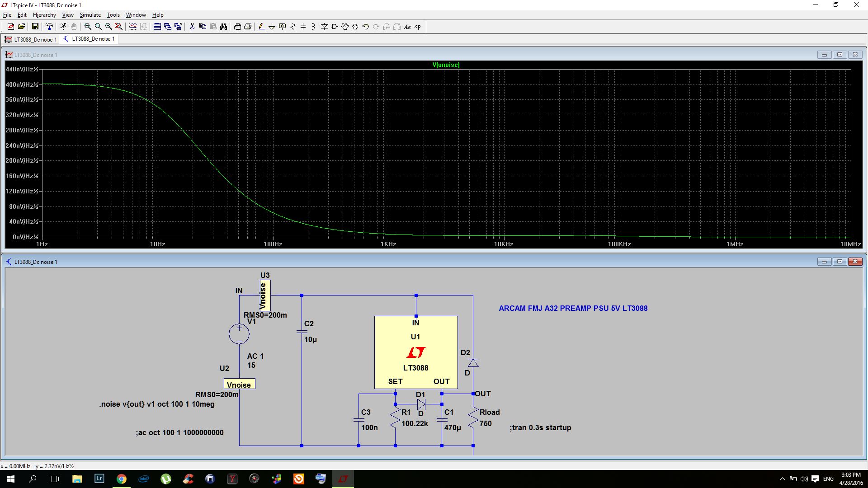Screen dimensions: 868x488
Task: Open a file with the Open toolbar icon
Action: click(21, 27)
